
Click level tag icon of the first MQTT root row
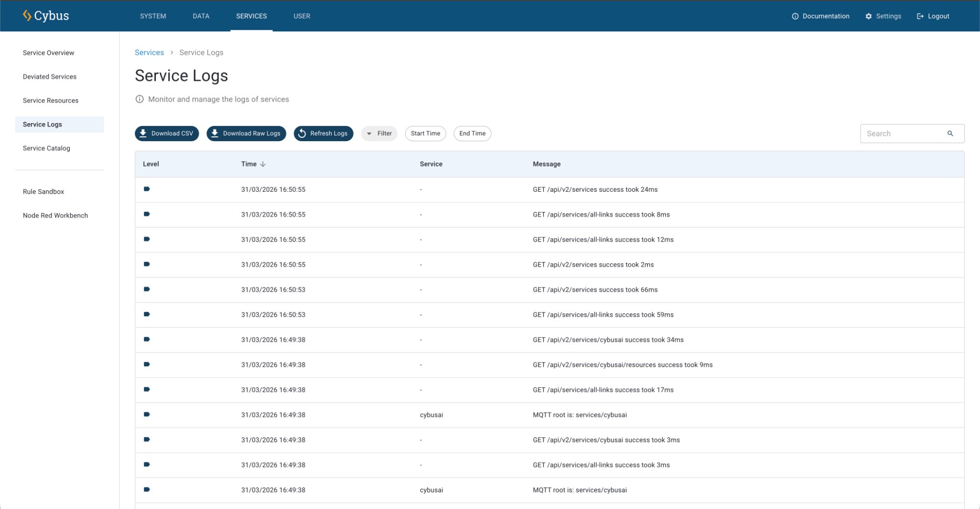pos(147,414)
